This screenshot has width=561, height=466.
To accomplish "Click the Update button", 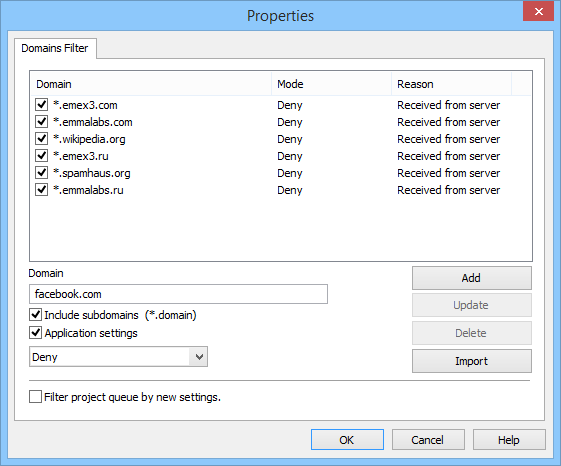I will pyautogui.click(x=472, y=305).
